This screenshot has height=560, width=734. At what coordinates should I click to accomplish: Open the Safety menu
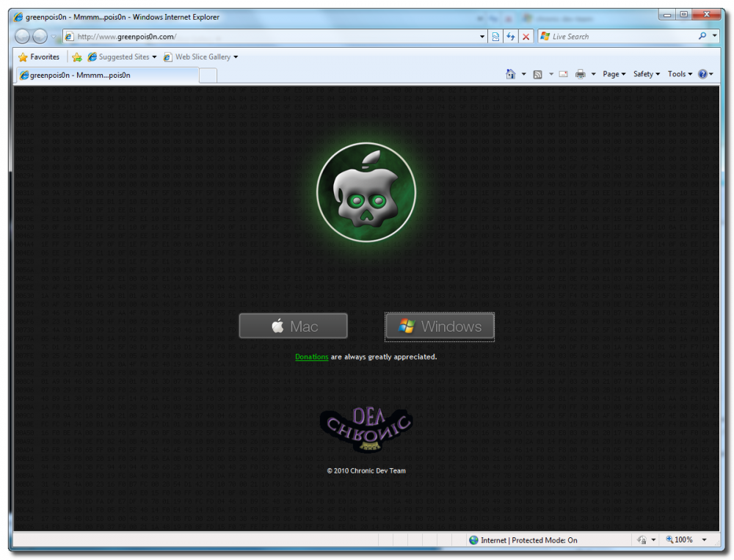(x=647, y=74)
